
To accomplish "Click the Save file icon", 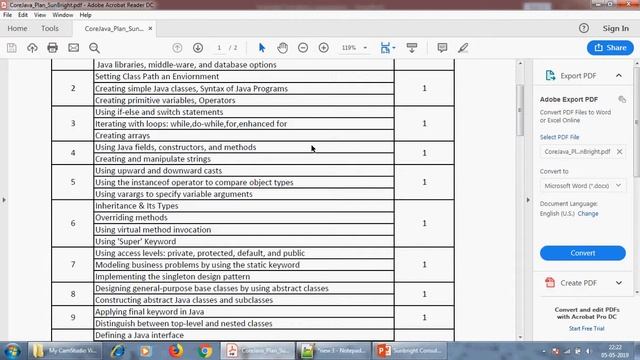I will coord(12,48).
